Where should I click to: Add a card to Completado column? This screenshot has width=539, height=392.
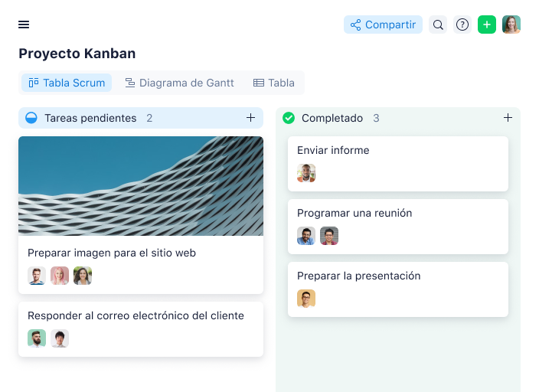(x=508, y=118)
